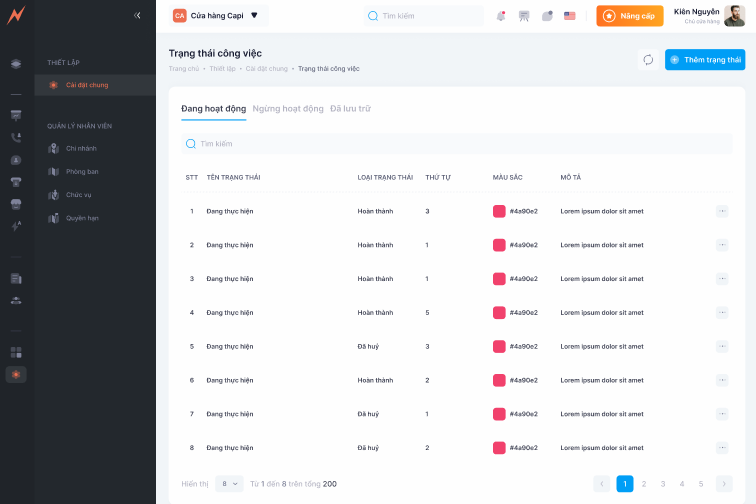
Task: Open the Cửa hàng Capi store dropdown
Action: click(216, 16)
